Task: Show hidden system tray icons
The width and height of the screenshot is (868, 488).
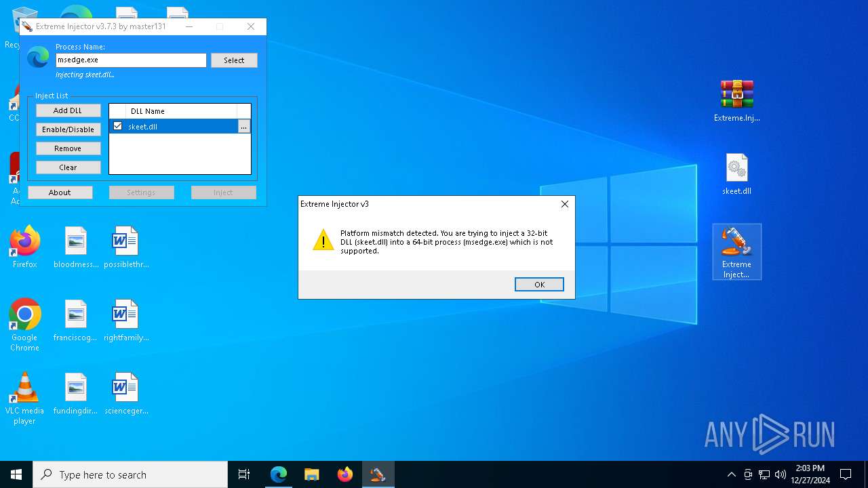Action: (x=731, y=474)
